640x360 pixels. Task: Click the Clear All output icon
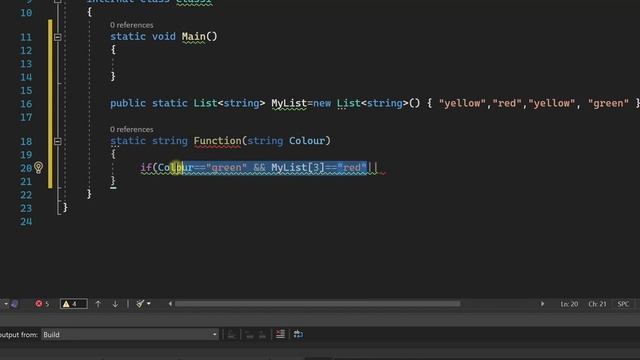[280, 334]
